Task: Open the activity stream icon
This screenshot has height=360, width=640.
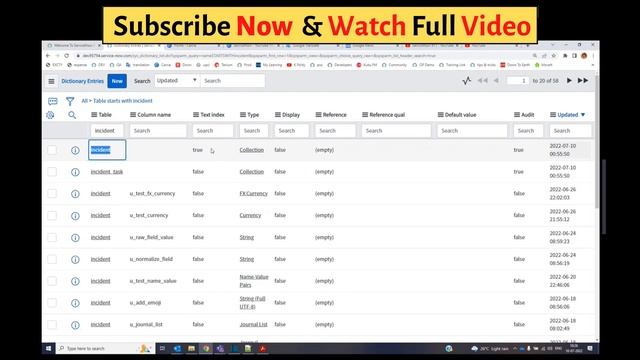Action: pyautogui.click(x=467, y=81)
